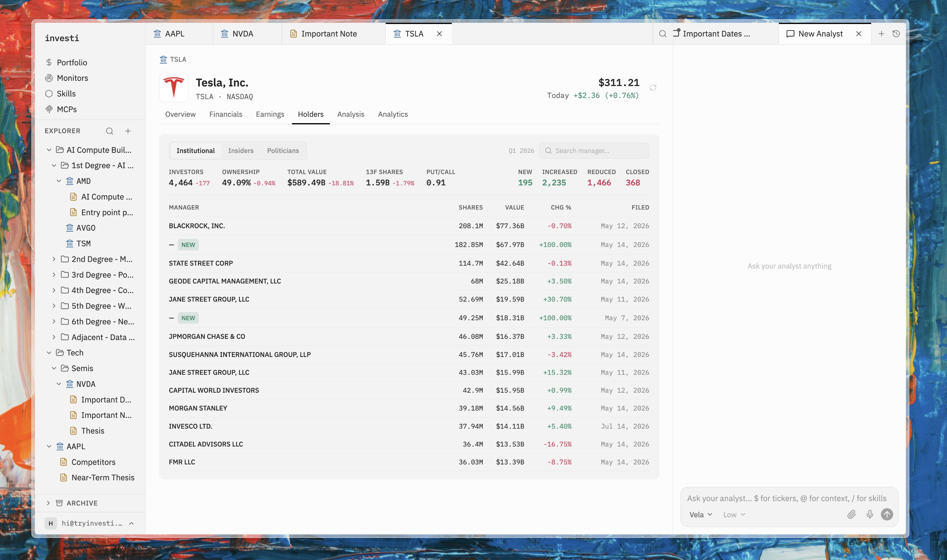Image resolution: width=947 pixels, height=560 pixels.
Task: Close the TSLA tab
Action: pos(439,34)
